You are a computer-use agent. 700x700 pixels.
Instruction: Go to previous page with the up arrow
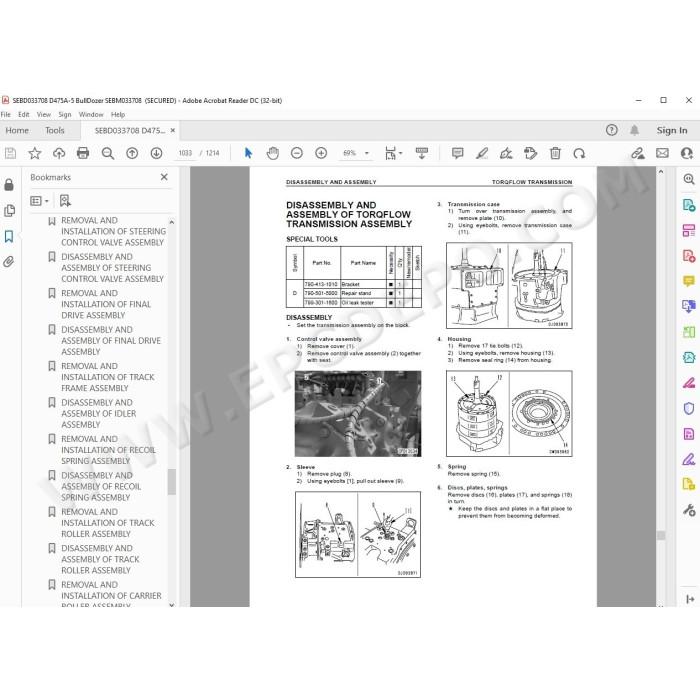click(132, 154)
